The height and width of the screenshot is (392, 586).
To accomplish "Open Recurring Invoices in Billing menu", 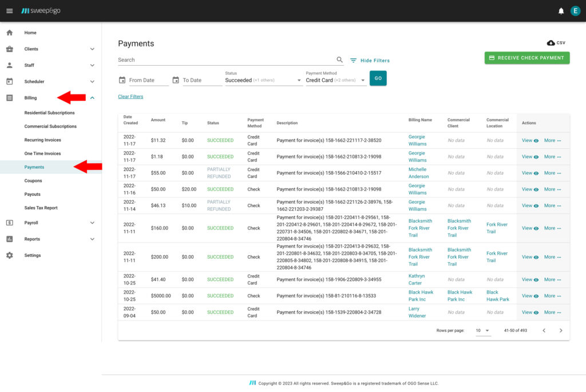I will (x=42, y=140).
